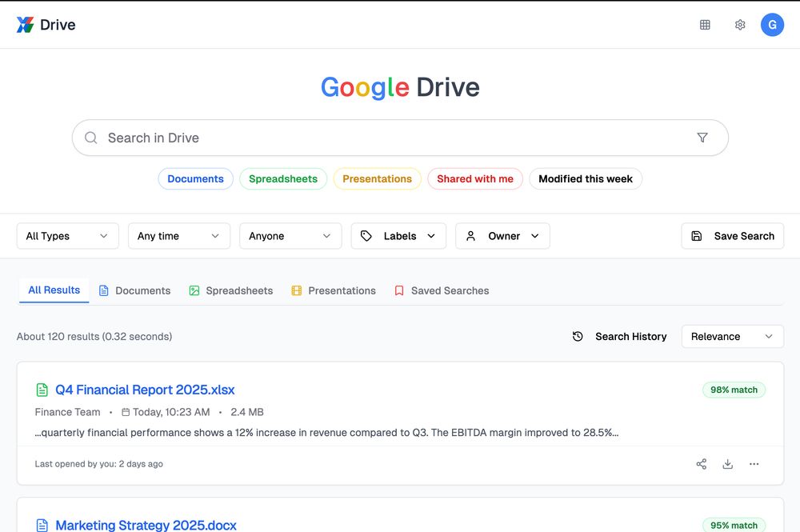Select the Documents quick filter chip

click(195, 178)
